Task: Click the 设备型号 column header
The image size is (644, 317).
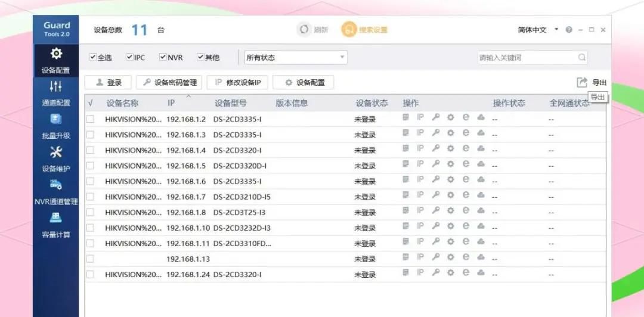Action: (x=230, y=103)
